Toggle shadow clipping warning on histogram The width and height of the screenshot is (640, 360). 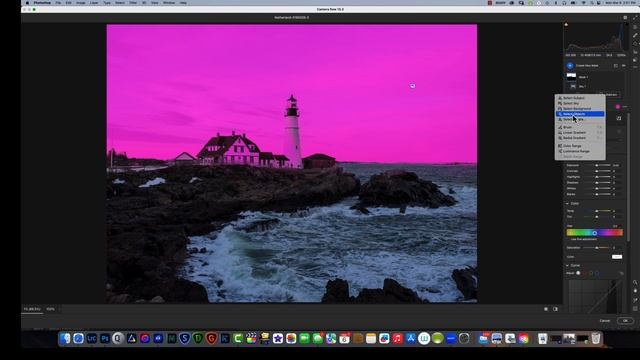(x=566, y=24)
